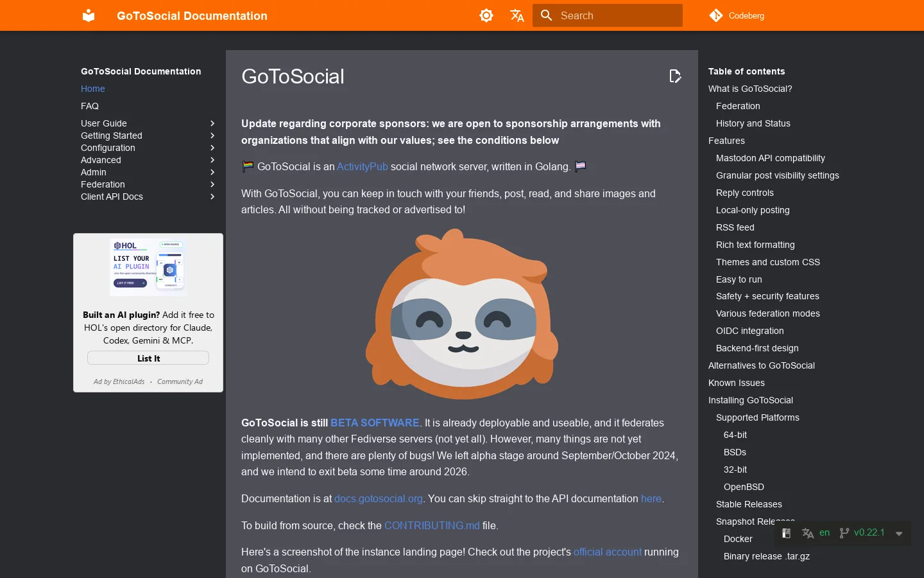Focus the Search input field
The width and height of the screenshot is (924, 578).
coord(608,15)
